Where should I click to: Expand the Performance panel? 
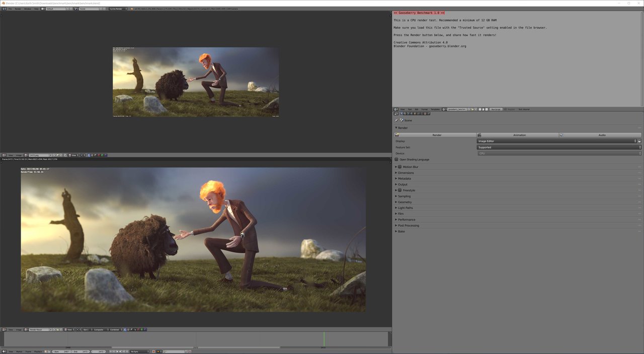coord(407,220)
